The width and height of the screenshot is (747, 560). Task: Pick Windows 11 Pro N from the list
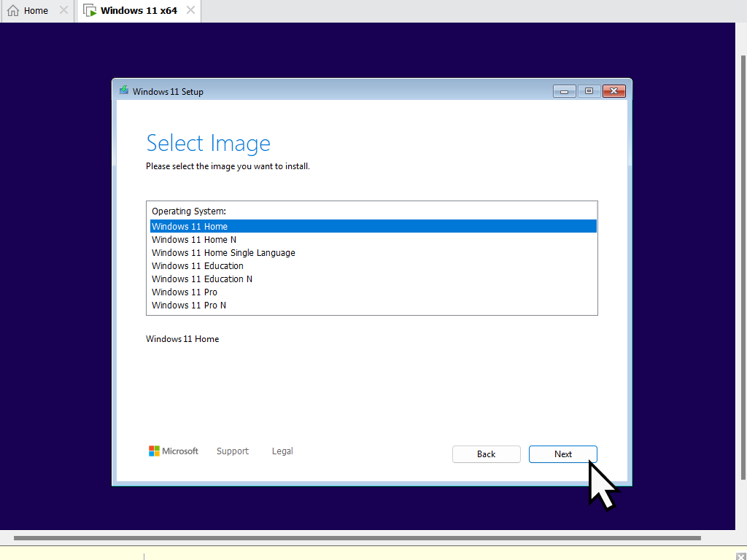pyautogui.click(x=189, y=306)
